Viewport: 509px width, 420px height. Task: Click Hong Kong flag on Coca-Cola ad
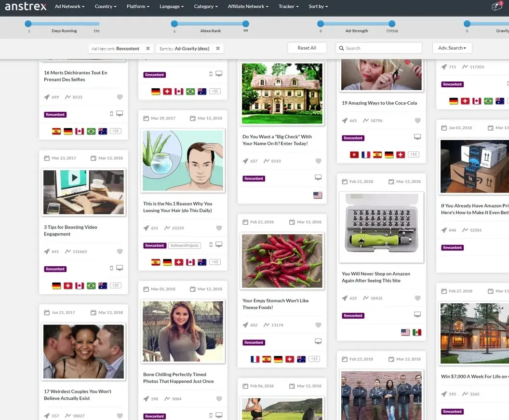354,155
